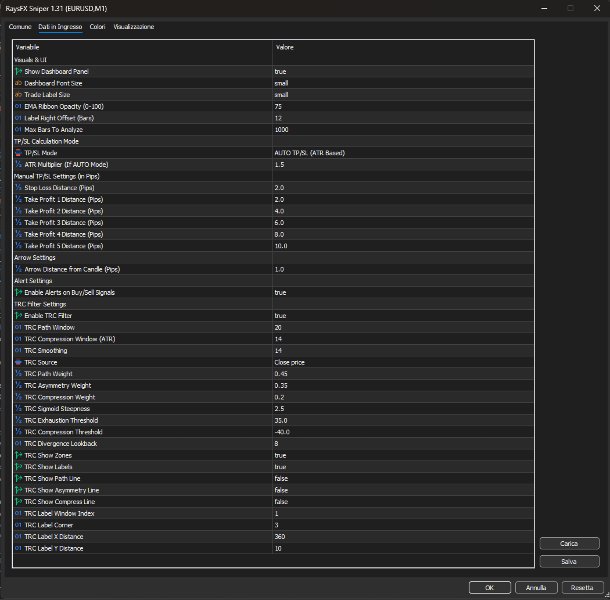Viewport: 610px width, 600px height.
Task: Click the TRC Label Corner integer icon
Action: (18, 525)
